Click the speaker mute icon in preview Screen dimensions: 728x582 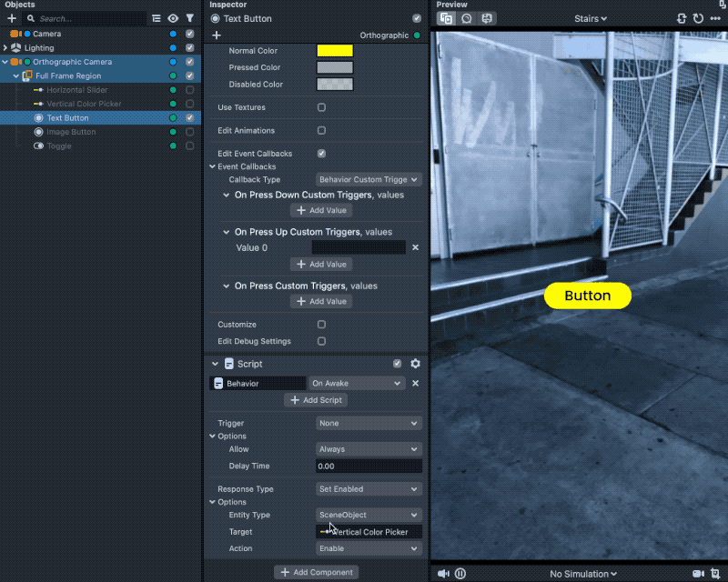click(x=443, y=574)
